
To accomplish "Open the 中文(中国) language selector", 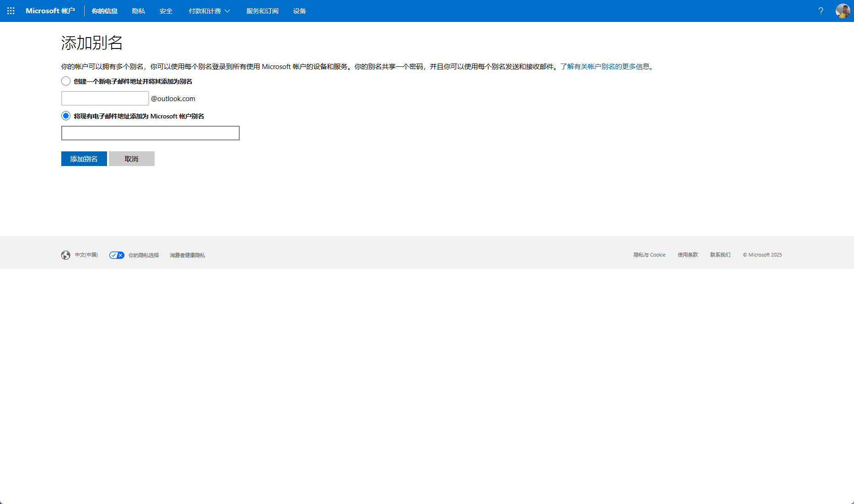I will point(86,255).
